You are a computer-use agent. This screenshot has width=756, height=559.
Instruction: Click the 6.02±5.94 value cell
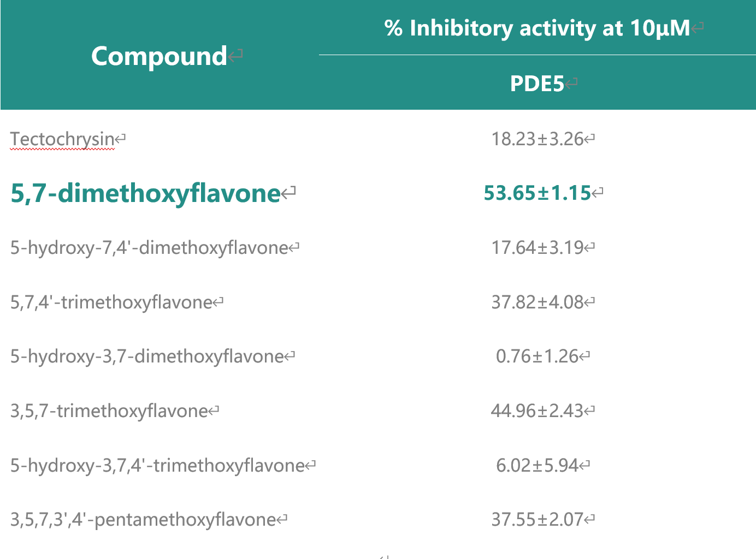coord(538,465)
